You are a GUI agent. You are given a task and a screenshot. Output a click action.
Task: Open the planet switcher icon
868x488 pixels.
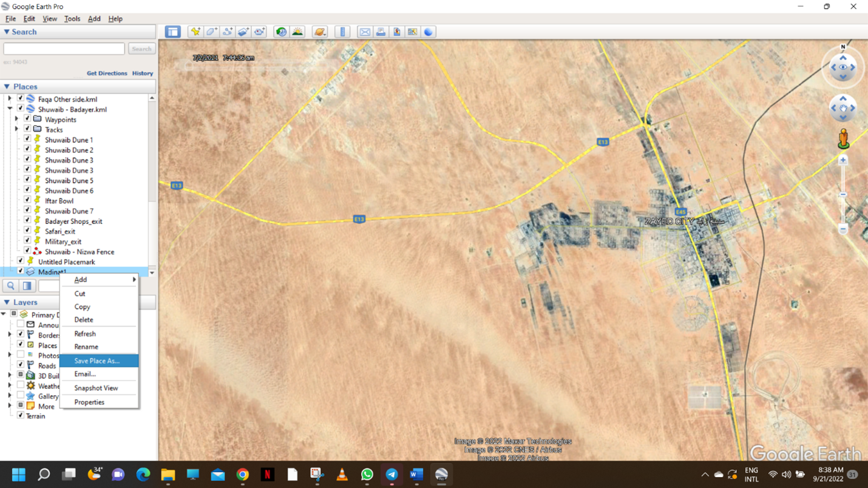tap(320, 32)
